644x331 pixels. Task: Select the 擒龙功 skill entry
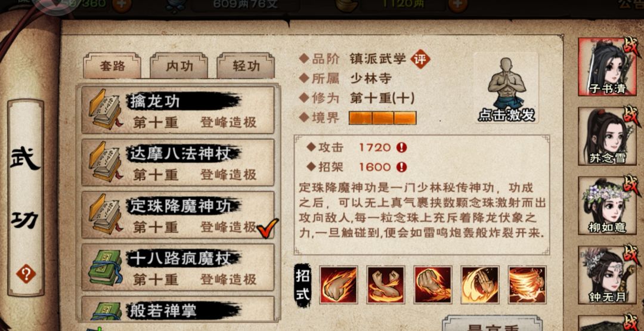(178, 110)
